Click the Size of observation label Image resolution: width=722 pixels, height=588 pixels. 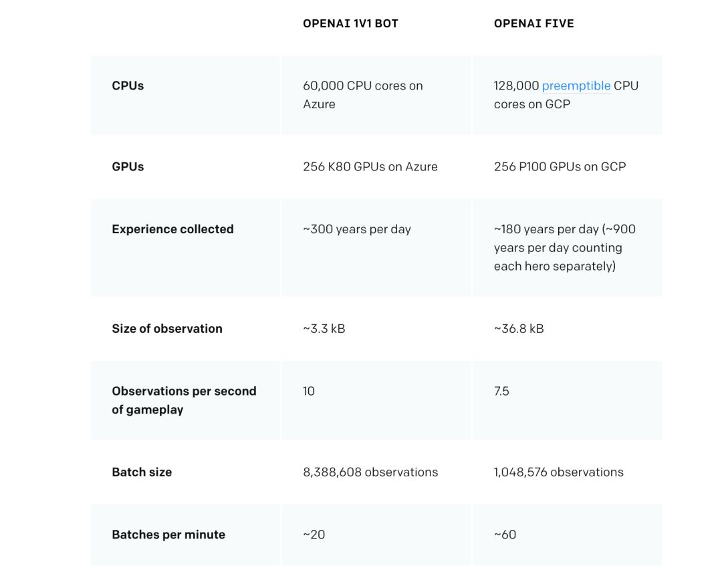click(x=167, y=329)
